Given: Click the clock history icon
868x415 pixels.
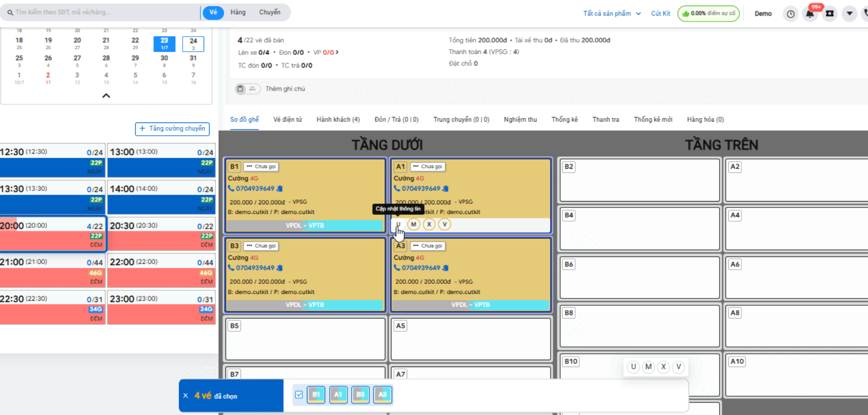Looking at the screenshot, I should click(790, 14).
